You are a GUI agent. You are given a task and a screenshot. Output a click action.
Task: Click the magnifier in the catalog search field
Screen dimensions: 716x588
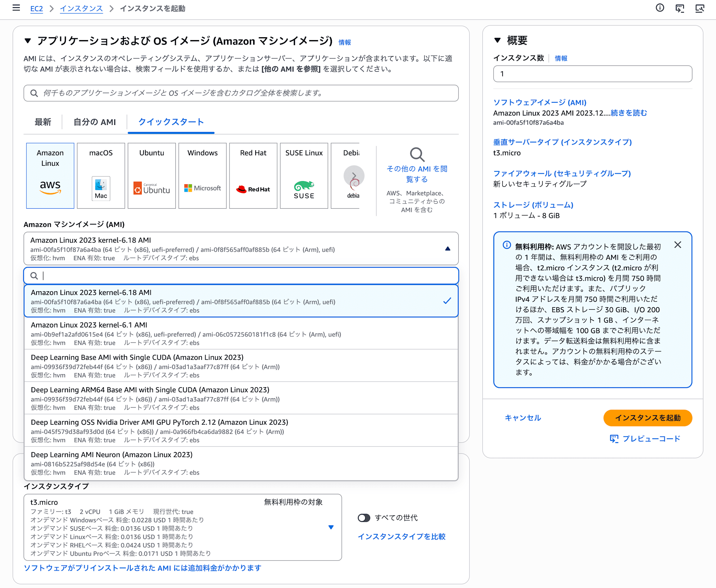click(x=34, y=93)
